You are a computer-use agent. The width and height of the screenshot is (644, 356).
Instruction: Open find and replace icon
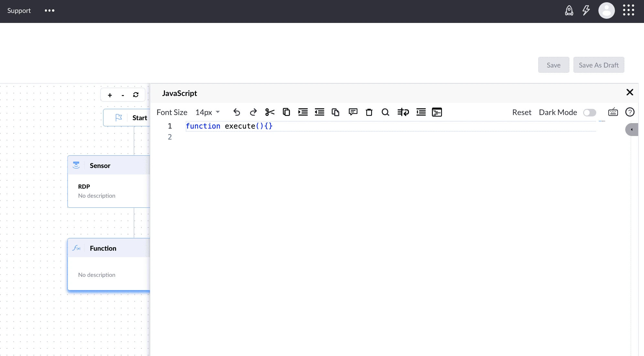(403, 112)
